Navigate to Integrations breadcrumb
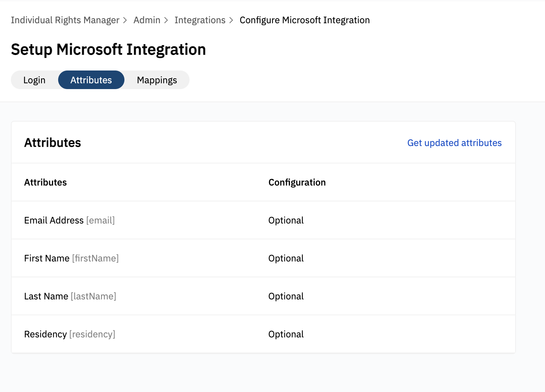 pos(200,20)
